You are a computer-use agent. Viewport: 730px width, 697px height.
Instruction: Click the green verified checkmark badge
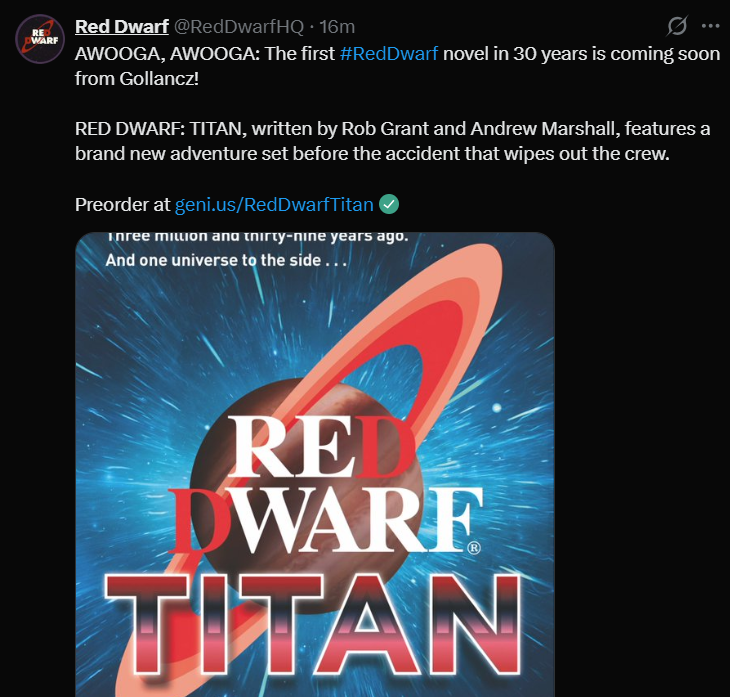(389, 204)
